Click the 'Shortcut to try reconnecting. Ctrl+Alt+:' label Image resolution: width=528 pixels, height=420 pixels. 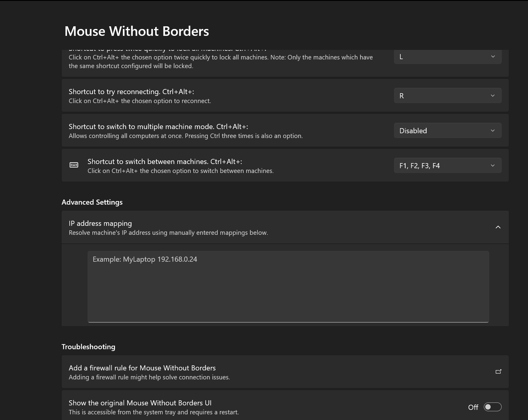[x=132, y=92]
